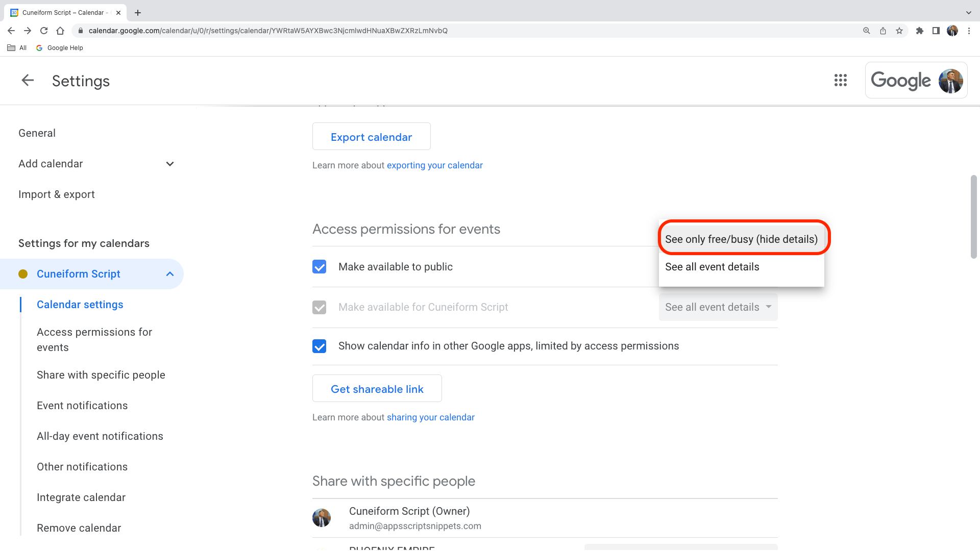The height and width of the screenshot is (551, 980).
Task: Click the Get shareable link button
Action: pyautogui.click(x=377, y=389)
